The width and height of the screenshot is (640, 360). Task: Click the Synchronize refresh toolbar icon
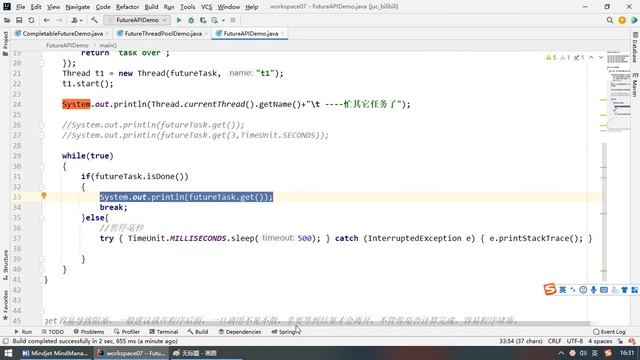(x=31, y=20)
